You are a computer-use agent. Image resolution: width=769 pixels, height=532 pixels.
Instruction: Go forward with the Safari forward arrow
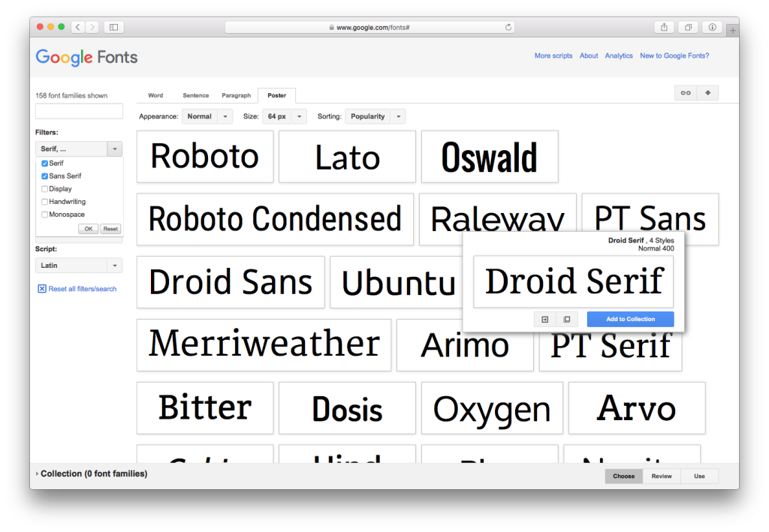click(92, 27)
